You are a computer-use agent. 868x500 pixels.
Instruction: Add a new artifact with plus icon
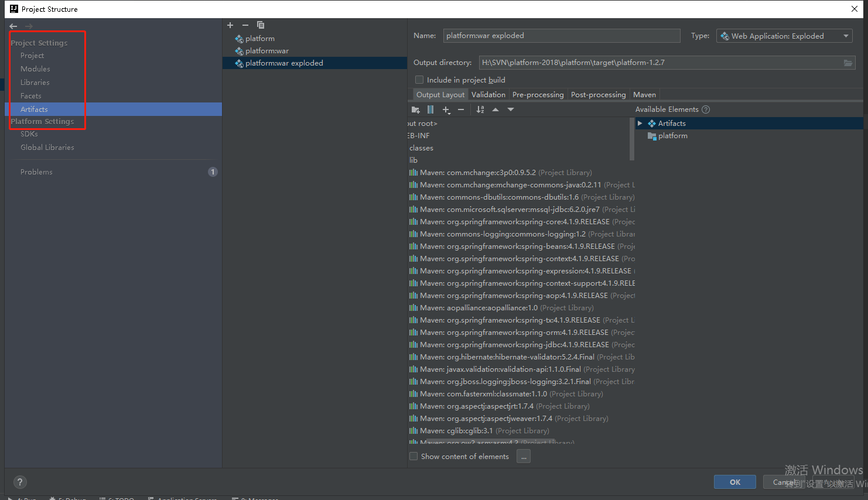click(230, 25)
